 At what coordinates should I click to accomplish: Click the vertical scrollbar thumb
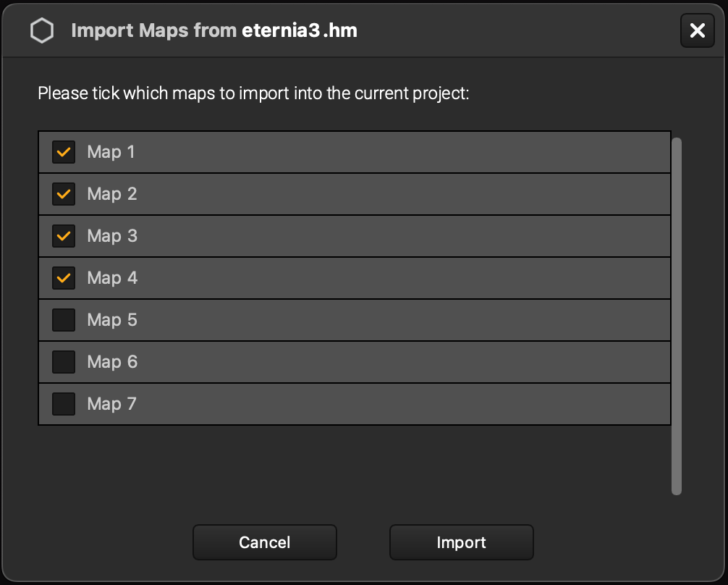pos(678,311)
